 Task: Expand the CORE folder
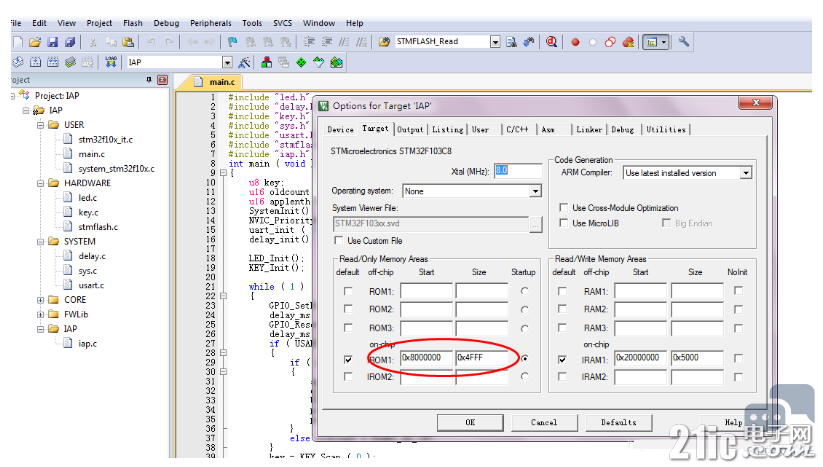coord(40,300)
